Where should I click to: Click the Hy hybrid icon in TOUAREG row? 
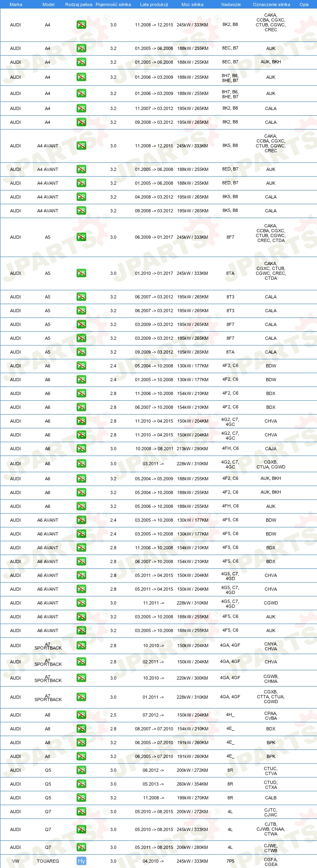coord(81,861)
